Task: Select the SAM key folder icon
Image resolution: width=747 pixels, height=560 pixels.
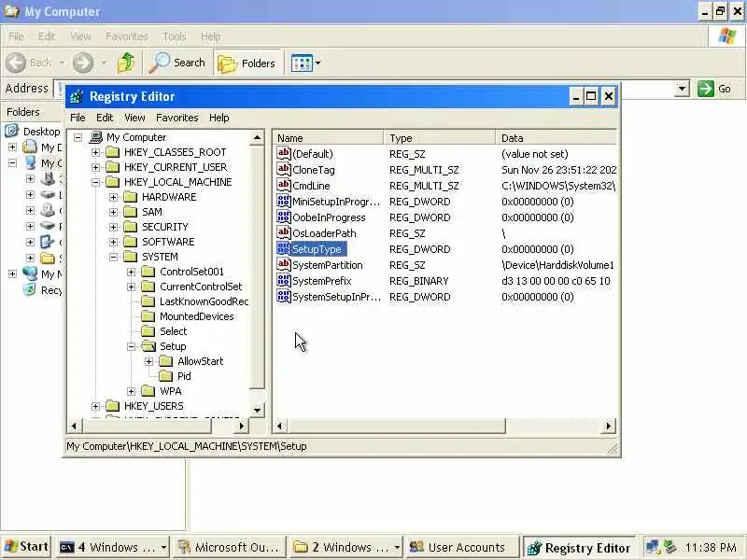Action: [x=131, y=212]
